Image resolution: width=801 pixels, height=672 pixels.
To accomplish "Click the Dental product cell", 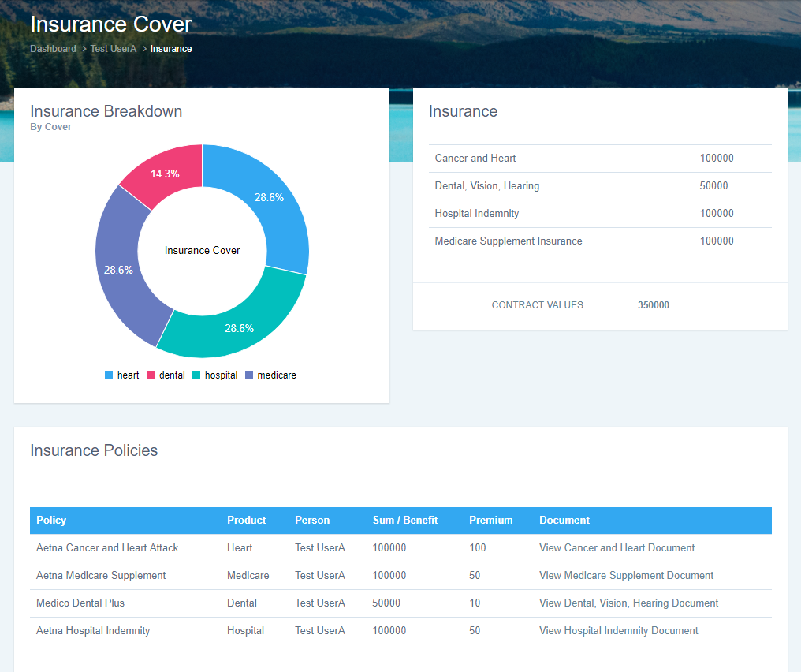I will click(x=241, y=603).
